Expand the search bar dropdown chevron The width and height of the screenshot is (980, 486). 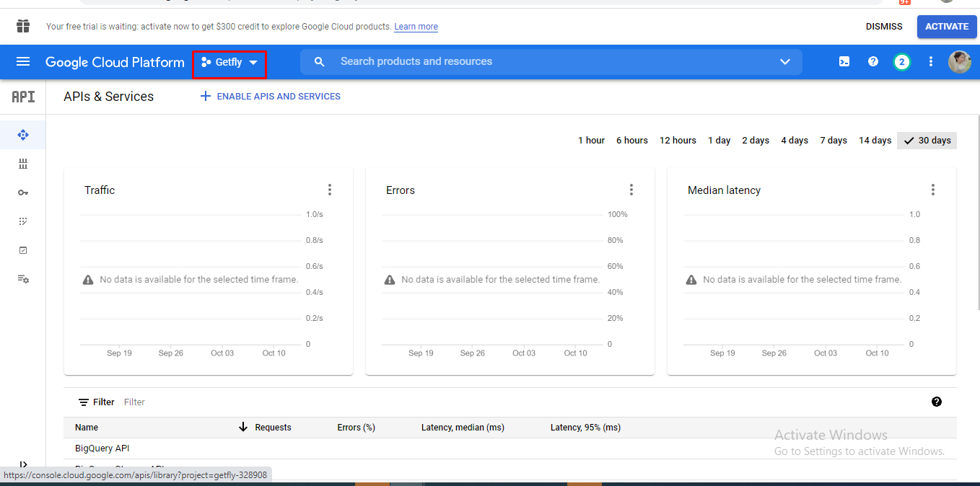click(x=785, y=62)
